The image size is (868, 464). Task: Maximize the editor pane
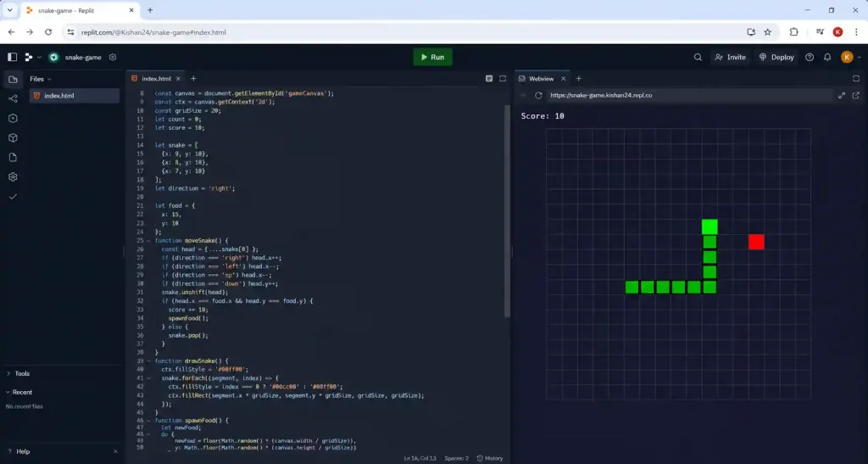503,79
